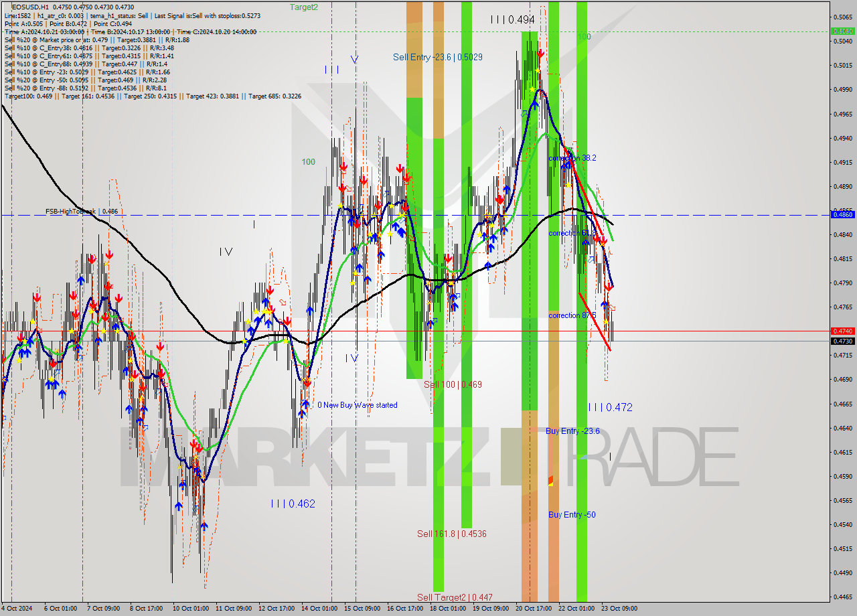The image size is (857, 616).
Task: Click the blue 0.4860 price tag on axis
Action: pyautogui.click(x=842, y=214)
